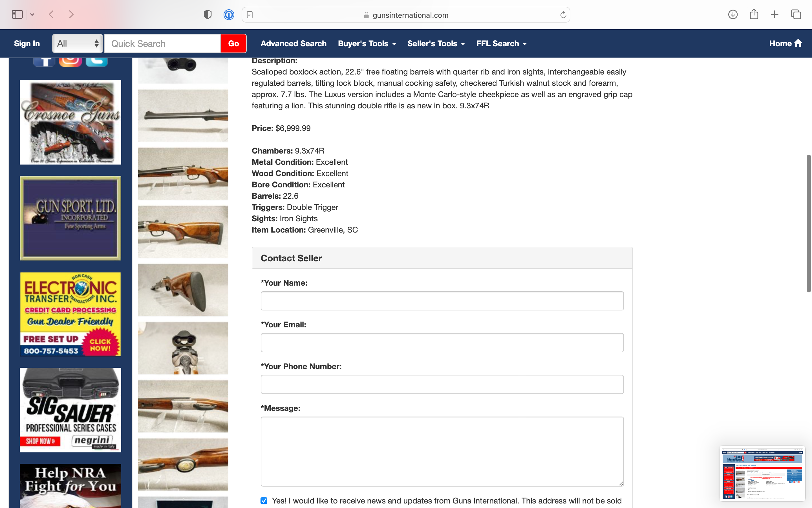
Task: Open the tab group dropdown chevron
Action: [32, 14]
